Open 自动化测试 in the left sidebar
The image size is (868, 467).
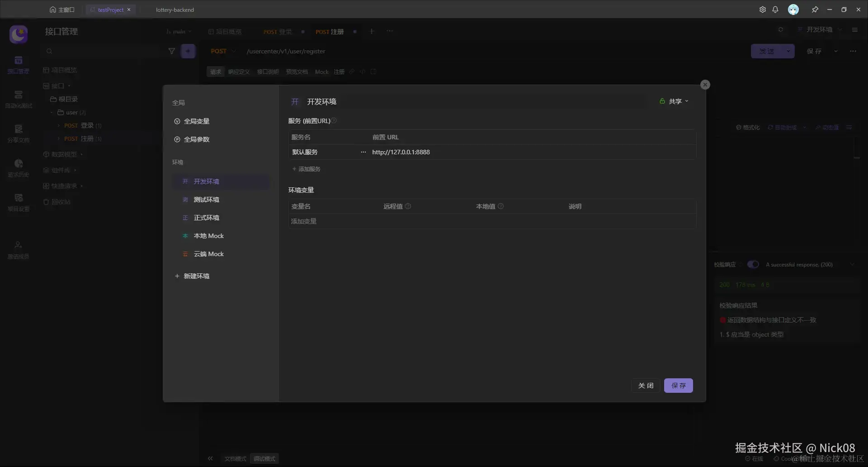click(19, 99)
